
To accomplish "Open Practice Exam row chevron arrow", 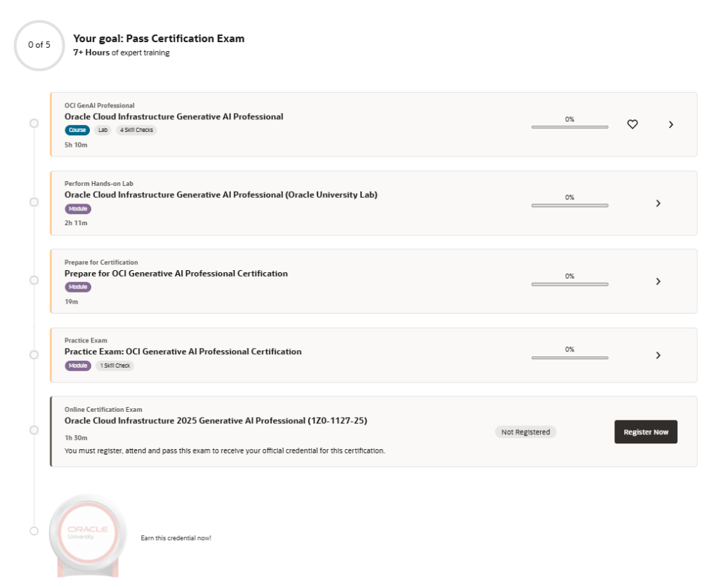I will 658,355.
